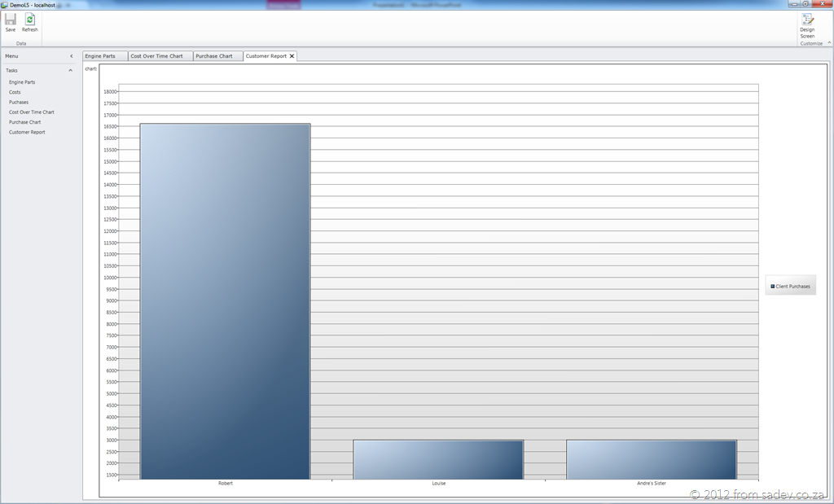The width and height of the screenshot is (834, 504).
Task: Click the Tasks group header label
Action: pos(11,70)
